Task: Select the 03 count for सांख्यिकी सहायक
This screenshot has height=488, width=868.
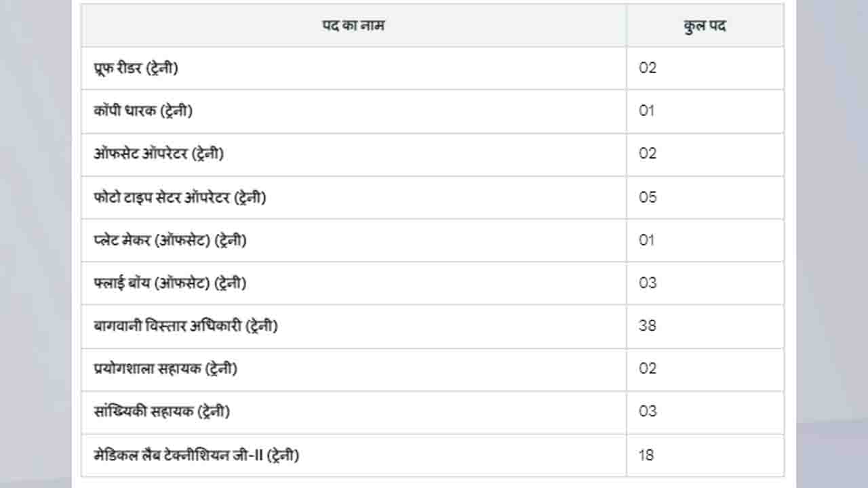Action: coord(648,411)
